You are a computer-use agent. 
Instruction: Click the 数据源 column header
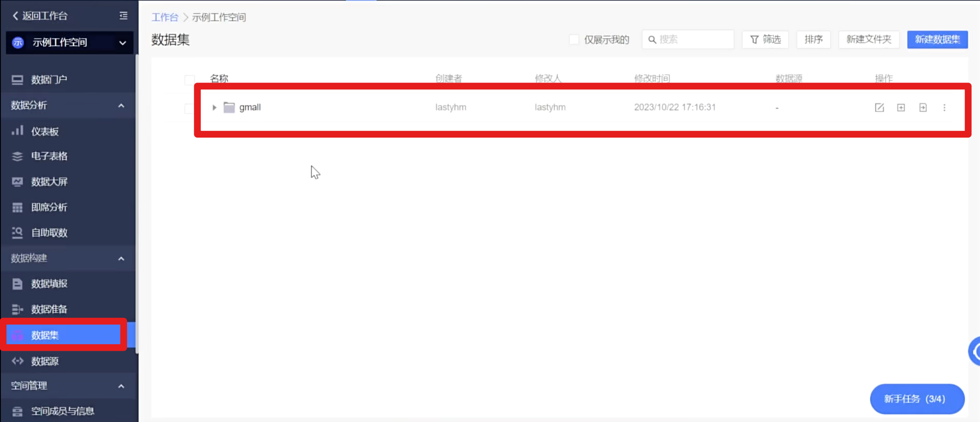click(x=789, y=78)
